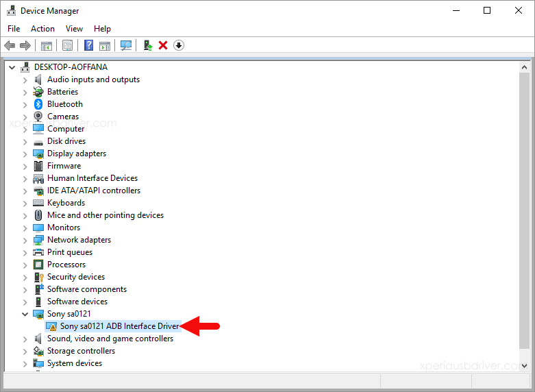Click the Print queues printer icon
535x392 pixels.
pos(38,252)
